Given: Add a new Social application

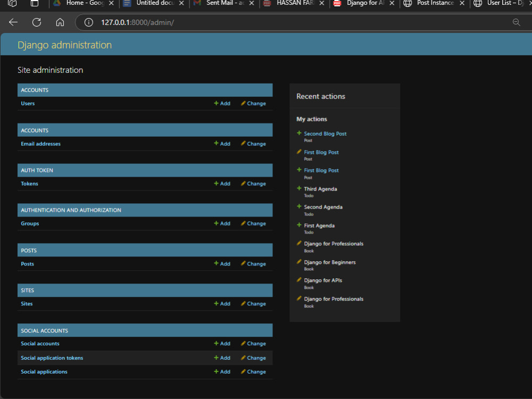Looking at the screenshot, I should coord(222,372).
